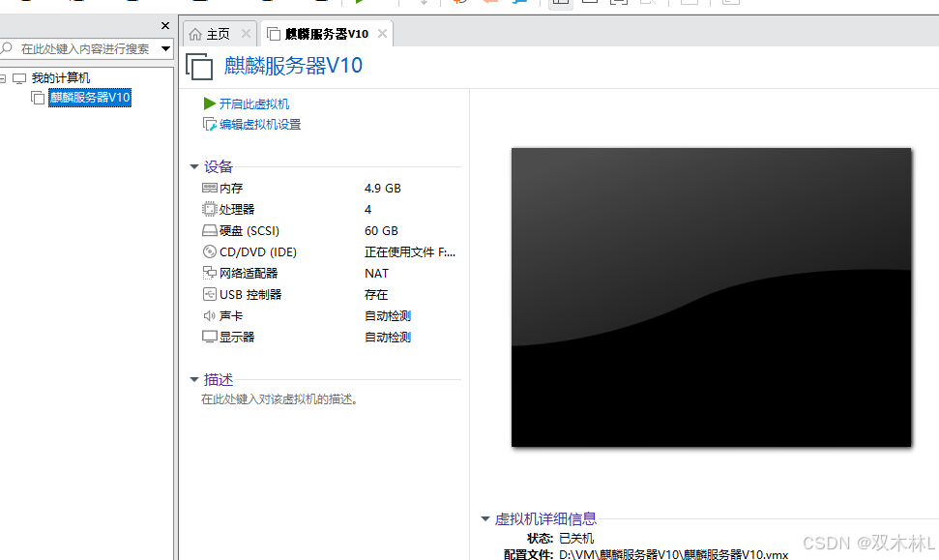Collapse the 我的计算机 tree node
The width and height of the screenshot is (939, 560).
pos(2,78)
